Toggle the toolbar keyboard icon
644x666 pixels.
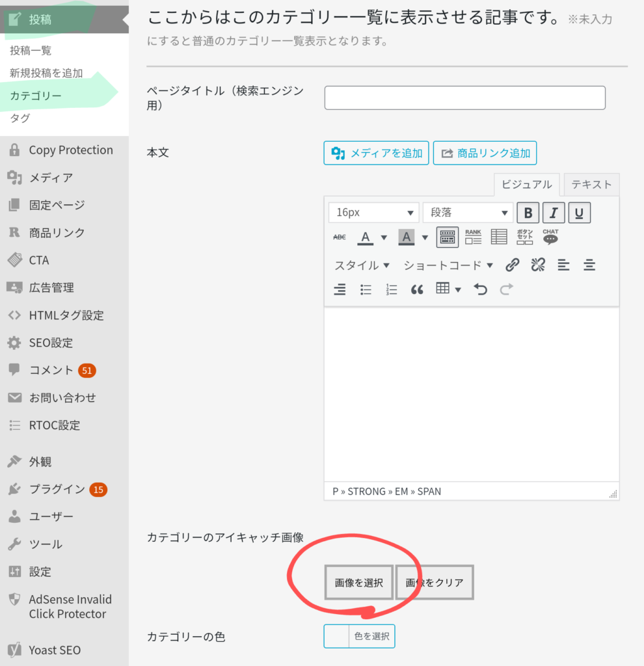(448, 237)
